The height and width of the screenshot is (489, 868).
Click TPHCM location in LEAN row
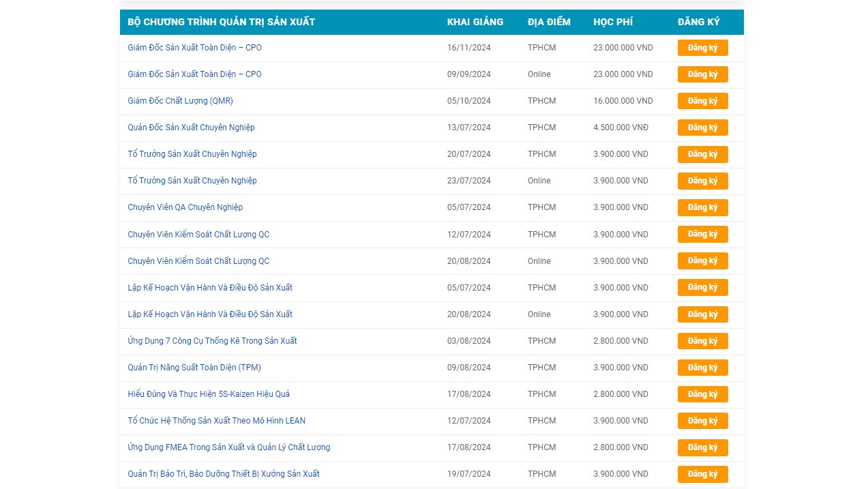542,421
